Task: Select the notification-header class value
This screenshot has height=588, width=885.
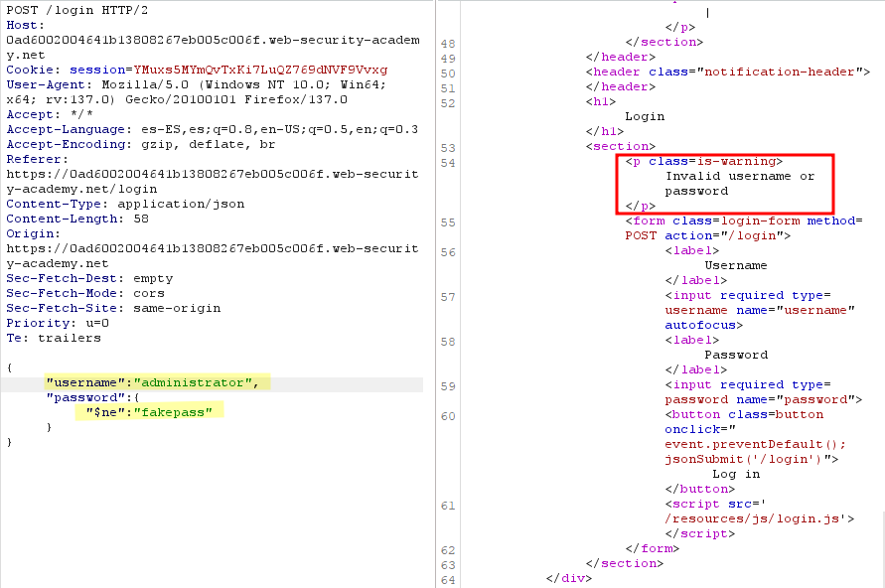Action: coord(780,72)
